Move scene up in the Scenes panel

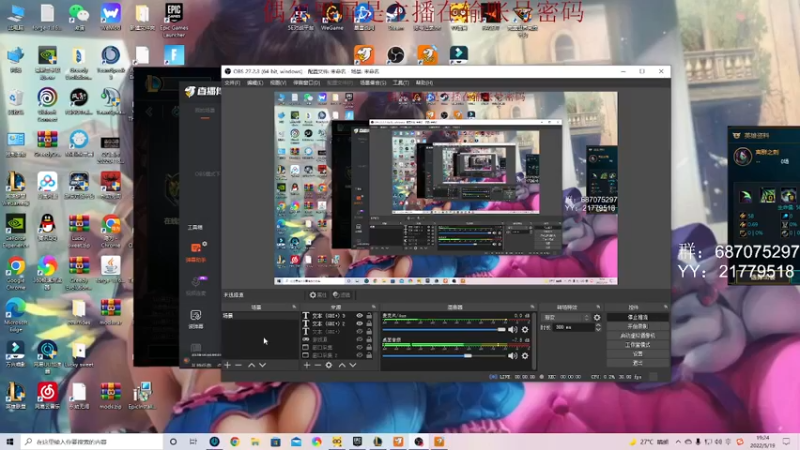coord(252,365)
